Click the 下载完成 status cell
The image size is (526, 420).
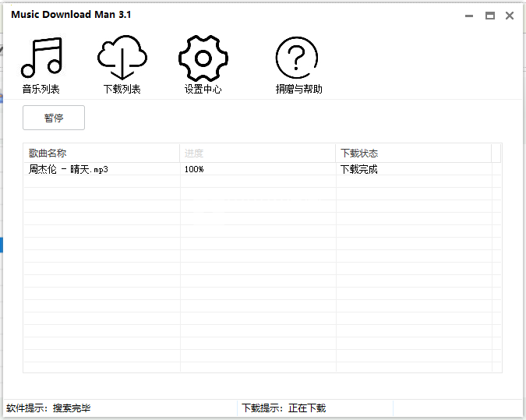click(414, 169)
